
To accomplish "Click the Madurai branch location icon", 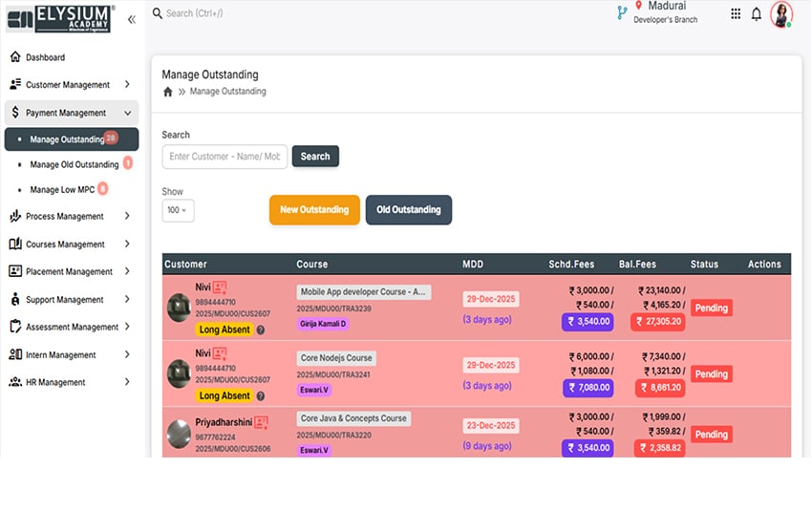I will click(x=622, y=12).
